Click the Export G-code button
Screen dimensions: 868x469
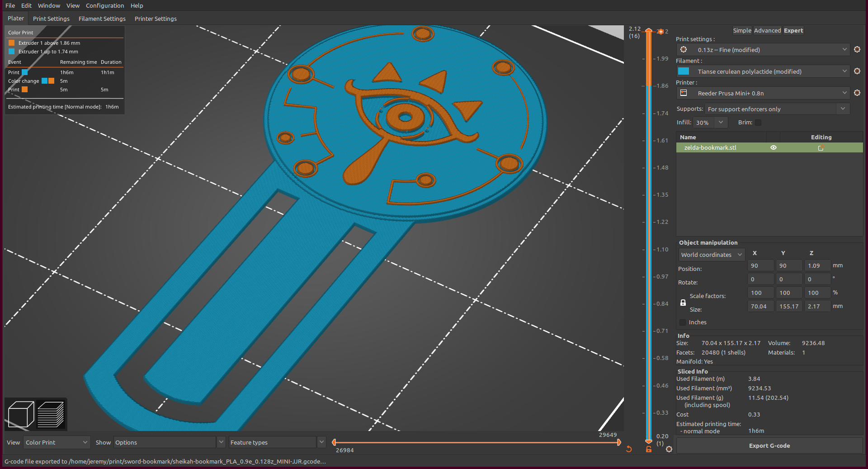click(x=769, y=445)
